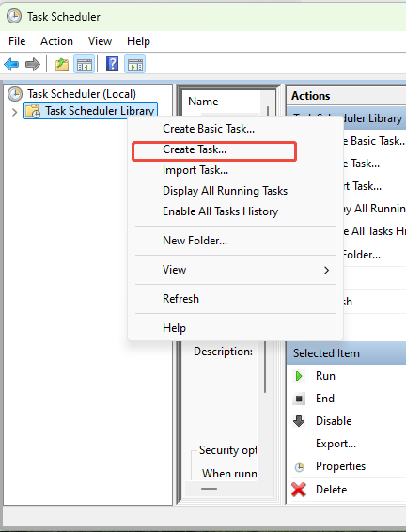406x532 pixels.
Task: Click Delete in Selected Item actions
Action: [x=332, y=490]
